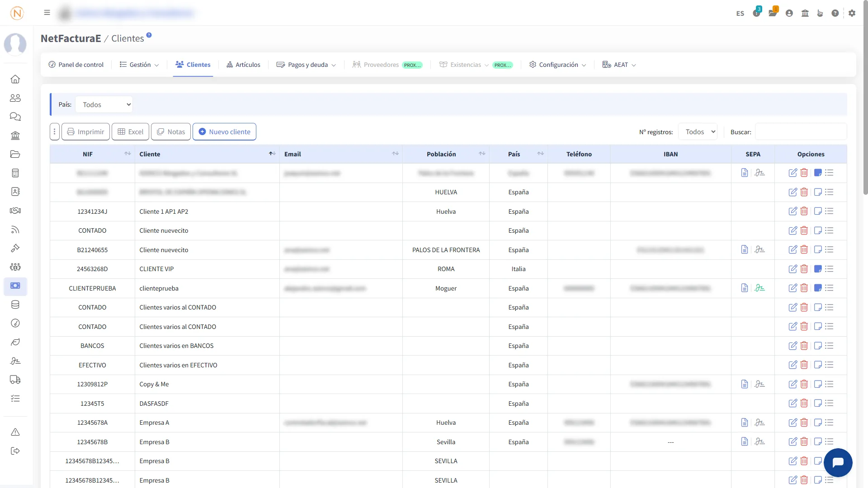Open the País filter dropdown
The image size is (868, 488).
pyautogui.click(x=104, y=104)
